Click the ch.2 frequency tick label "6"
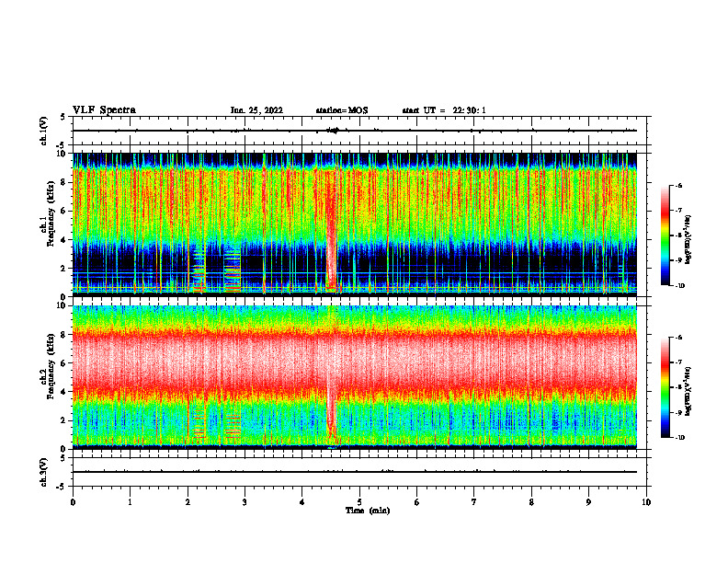The height and width of the screenshot is (563, 728). pos(64,363)
